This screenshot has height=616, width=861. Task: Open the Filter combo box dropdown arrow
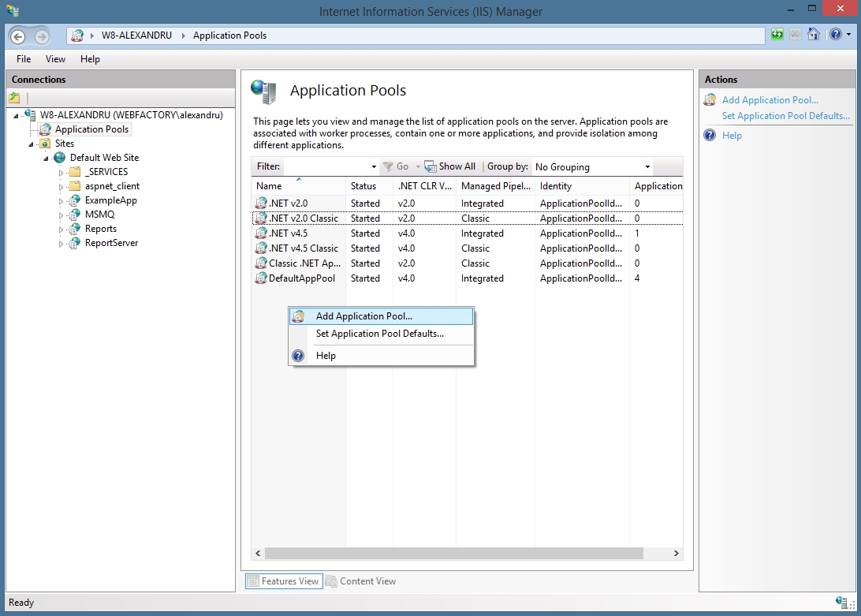[374, 167]
